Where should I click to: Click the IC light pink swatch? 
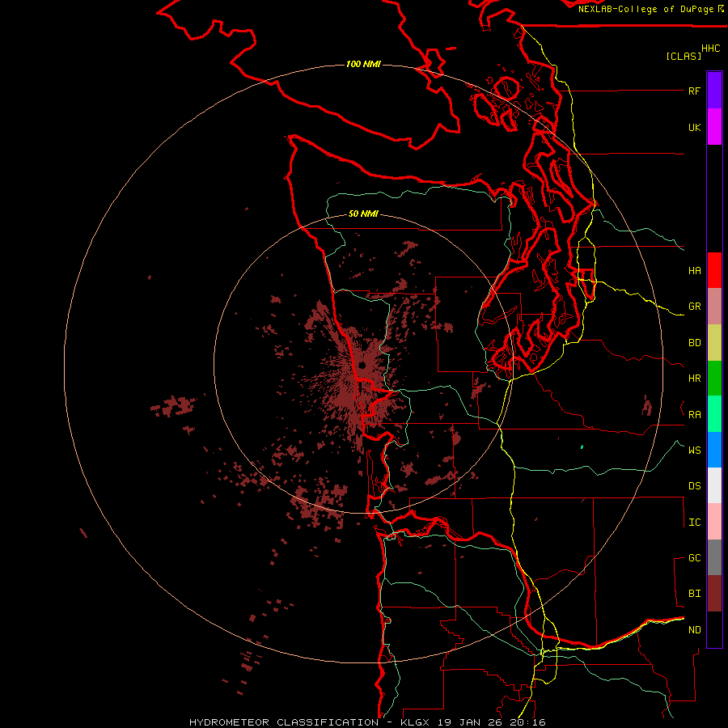point(714,522)
